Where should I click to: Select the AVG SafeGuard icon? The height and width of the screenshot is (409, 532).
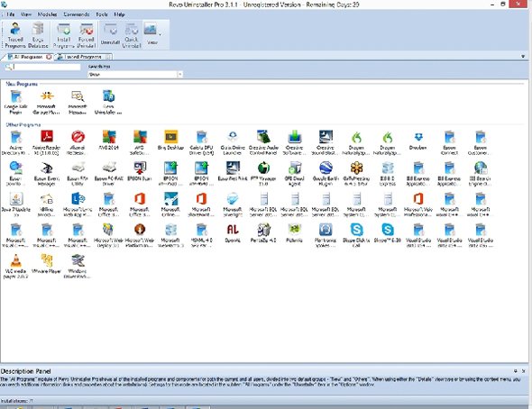click(140, 142)
